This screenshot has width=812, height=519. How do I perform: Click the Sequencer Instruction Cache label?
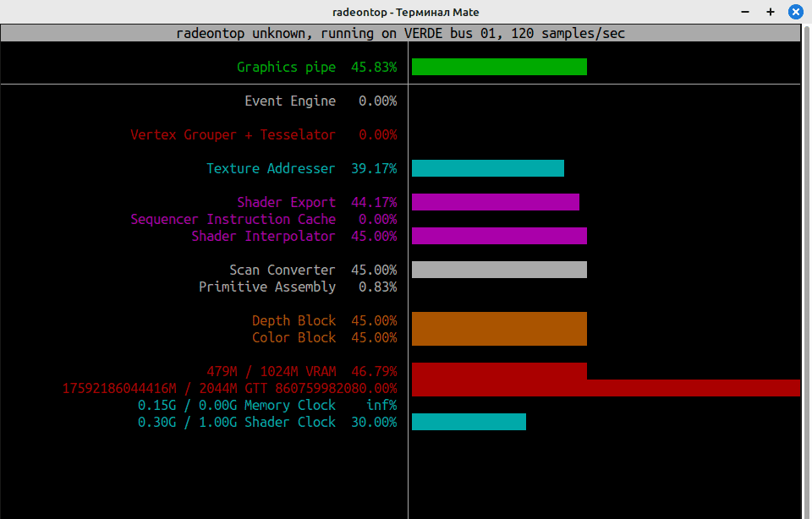click(x=233, y=219)
